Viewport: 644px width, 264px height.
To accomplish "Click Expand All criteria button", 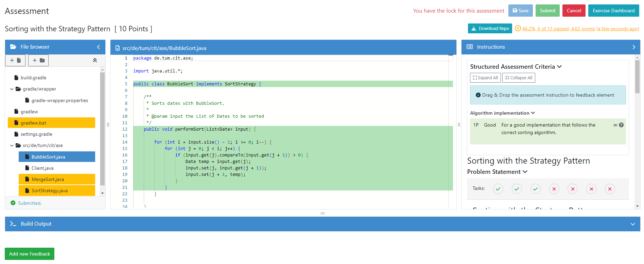I will pos(485,78).
